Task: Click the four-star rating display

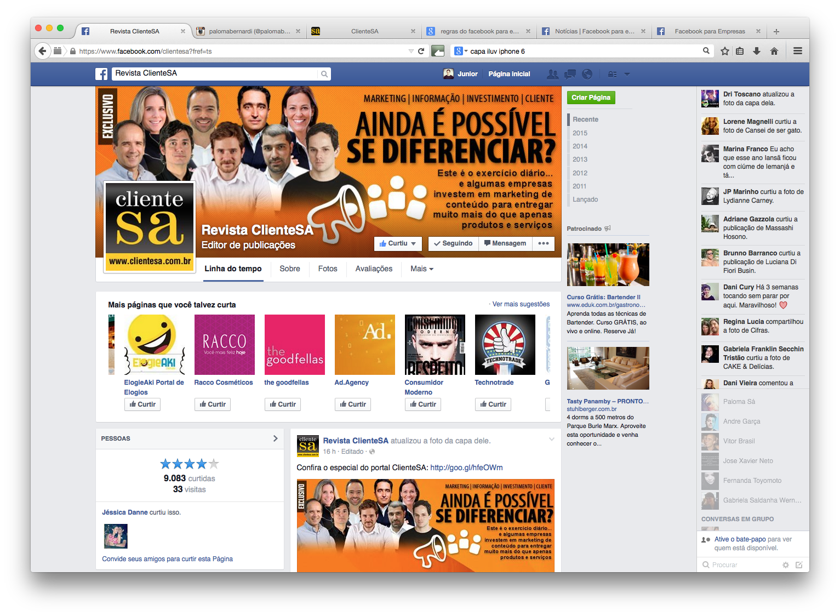Action: click(x=189, y=464)
